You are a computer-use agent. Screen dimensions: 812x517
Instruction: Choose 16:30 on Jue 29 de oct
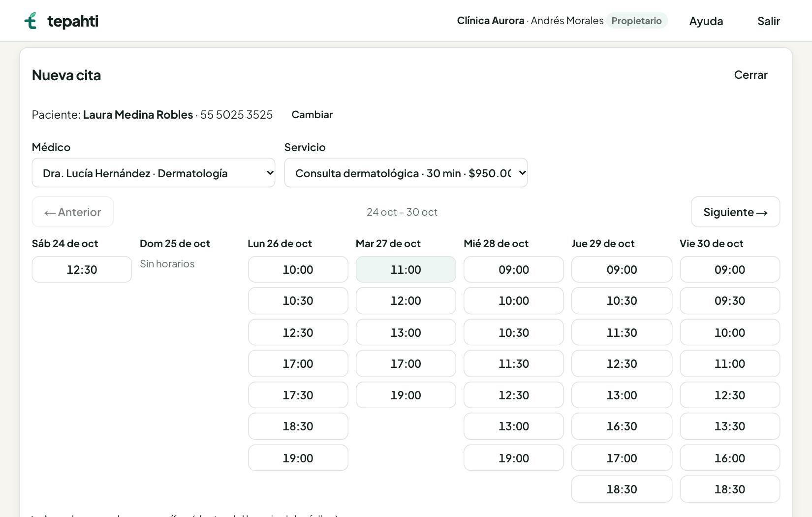tap(622, 426)
